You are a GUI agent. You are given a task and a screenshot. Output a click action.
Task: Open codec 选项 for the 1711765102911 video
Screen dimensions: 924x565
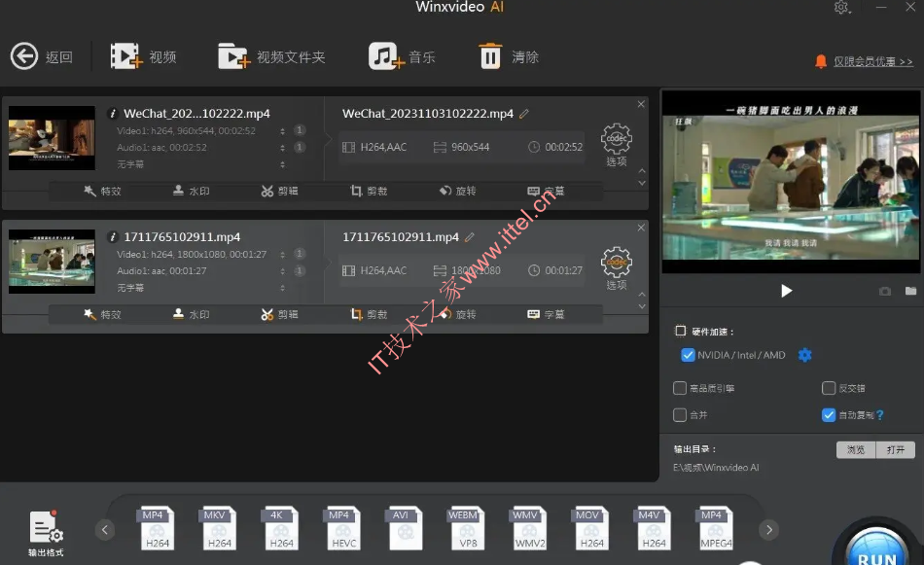[617, 268]
